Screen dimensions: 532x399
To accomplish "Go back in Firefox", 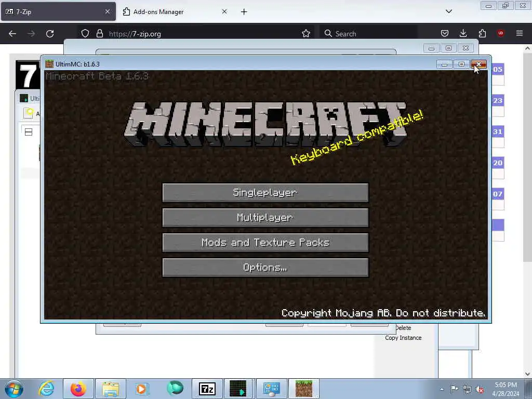I will click(x=12, y=34).
